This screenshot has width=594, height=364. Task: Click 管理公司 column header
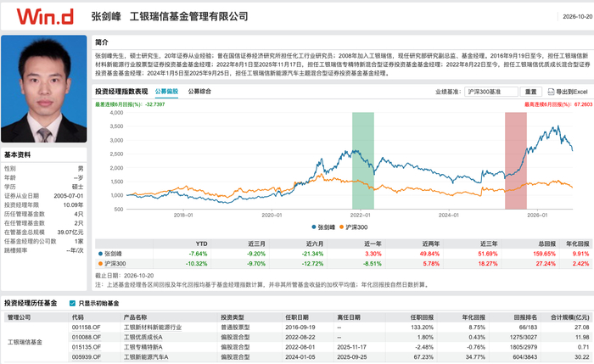(20, 317)
